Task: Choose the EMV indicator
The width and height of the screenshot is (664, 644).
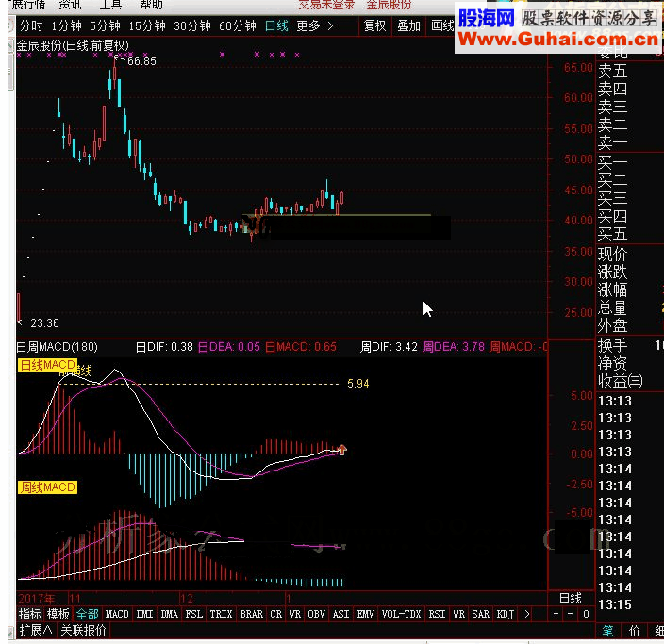Action: click(x=365, y=614)
